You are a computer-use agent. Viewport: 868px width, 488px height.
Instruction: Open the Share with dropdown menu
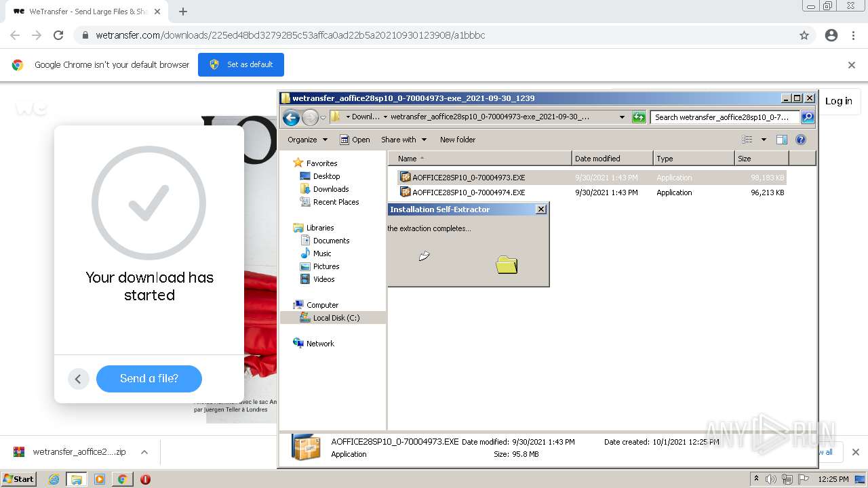pyautogui.click(x=404, y=140)
